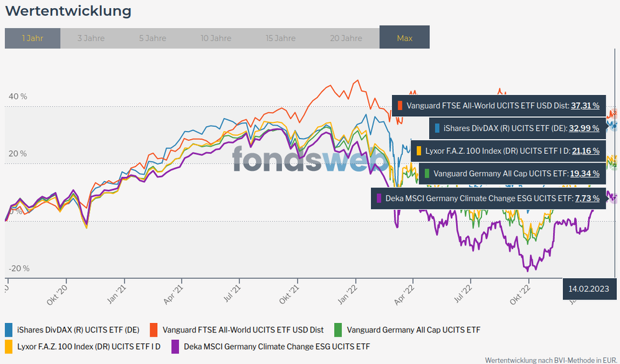Image resolution: width=620 pixels, height=364 pixels.
Task: Select the "20 Jahre" tab
Action: [346, 38]
